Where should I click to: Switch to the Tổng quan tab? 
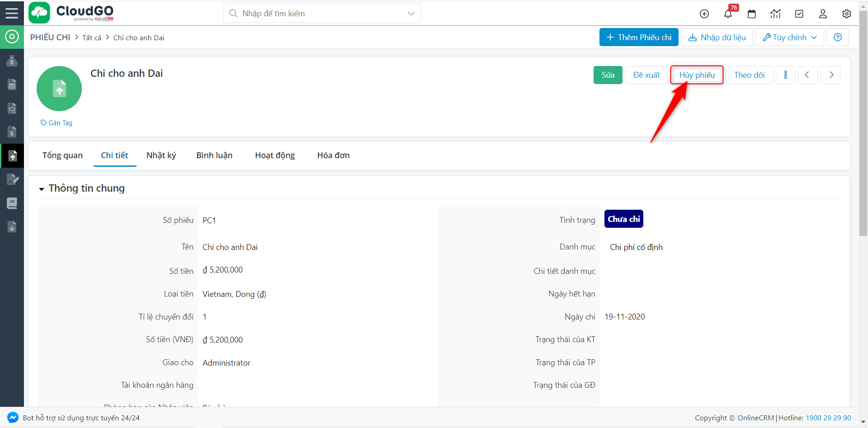[x=62, y=155]
